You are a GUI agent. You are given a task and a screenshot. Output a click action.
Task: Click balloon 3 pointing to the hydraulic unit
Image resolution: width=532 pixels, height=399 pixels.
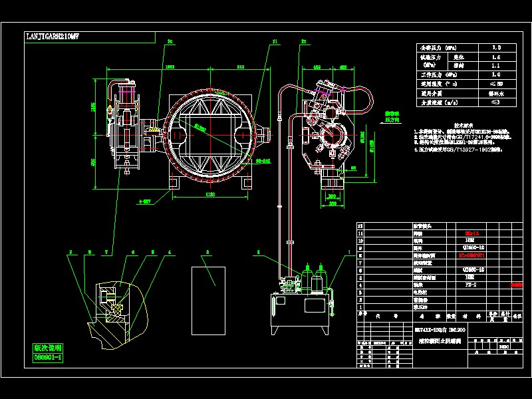(259, 251)
